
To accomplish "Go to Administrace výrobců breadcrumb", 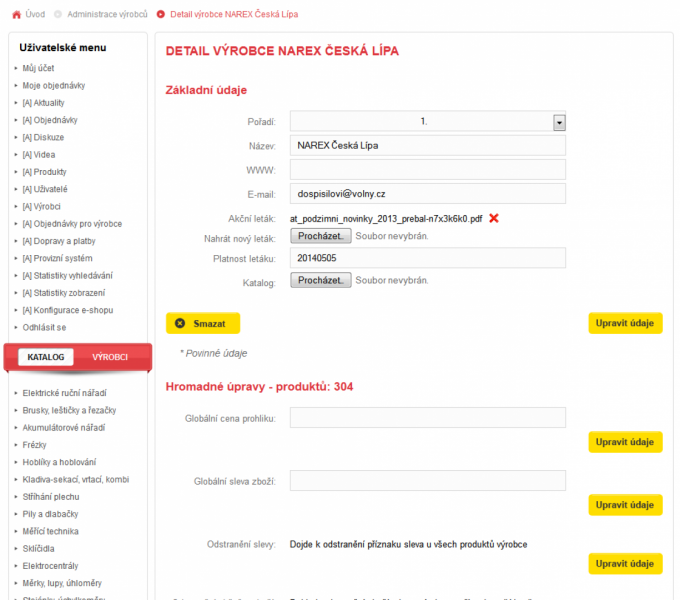I will (107, 14).
